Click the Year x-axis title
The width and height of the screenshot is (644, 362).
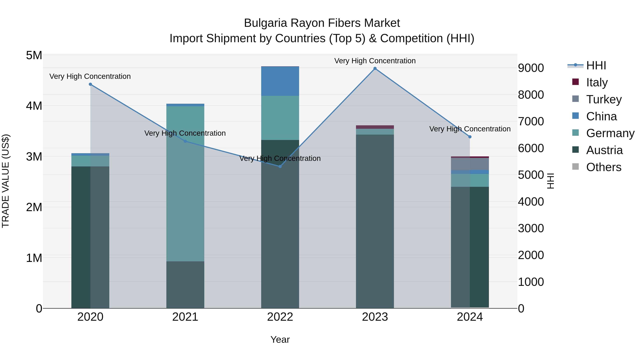pyautogui.click(x=280, y=339)
